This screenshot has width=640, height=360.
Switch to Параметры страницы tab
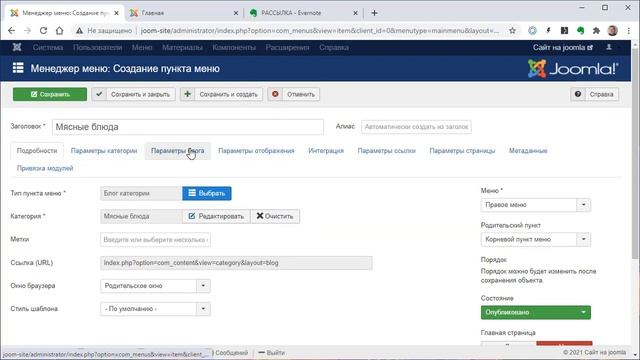pyautogui.click(x=462, y=151)
